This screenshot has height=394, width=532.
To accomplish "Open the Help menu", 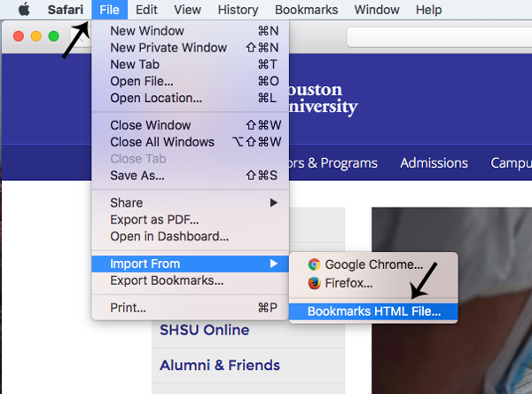I will (429, 10).
